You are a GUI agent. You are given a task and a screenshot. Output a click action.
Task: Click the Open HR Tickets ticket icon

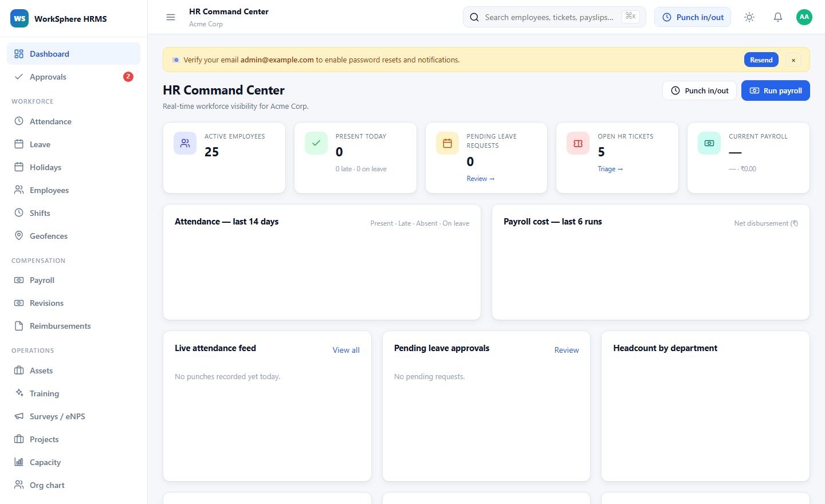click(578, 143)
